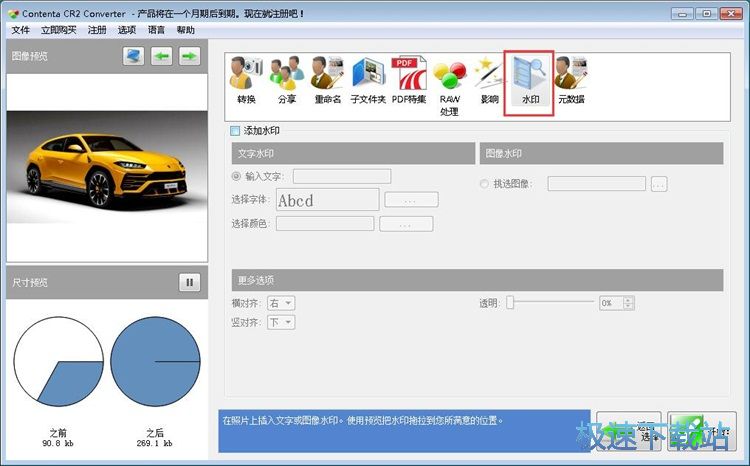Image resolution: width=750 pixels, height=466 pixels.
Task: Click the 输入文字 text input field
Action: tap(342, 177)
